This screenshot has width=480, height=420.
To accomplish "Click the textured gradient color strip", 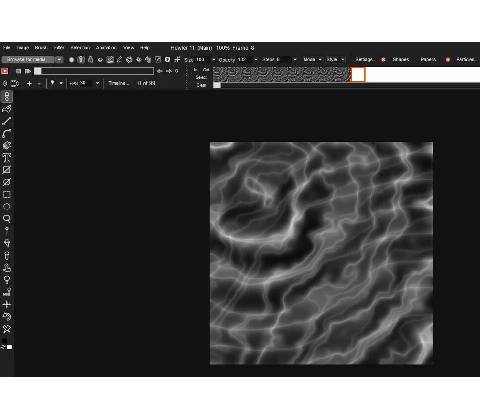I will [x=282, y=74].
